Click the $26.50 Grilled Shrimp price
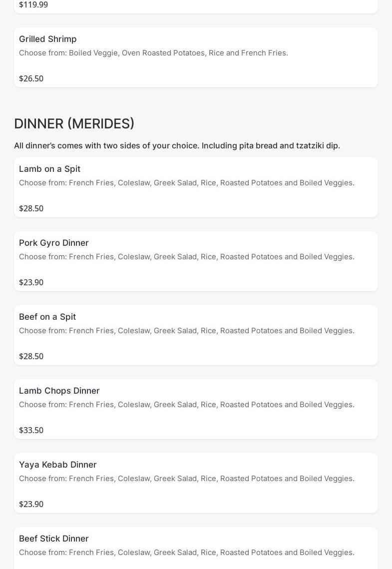The width and height of the screenshot is (392, 569). tap(31, 78)
